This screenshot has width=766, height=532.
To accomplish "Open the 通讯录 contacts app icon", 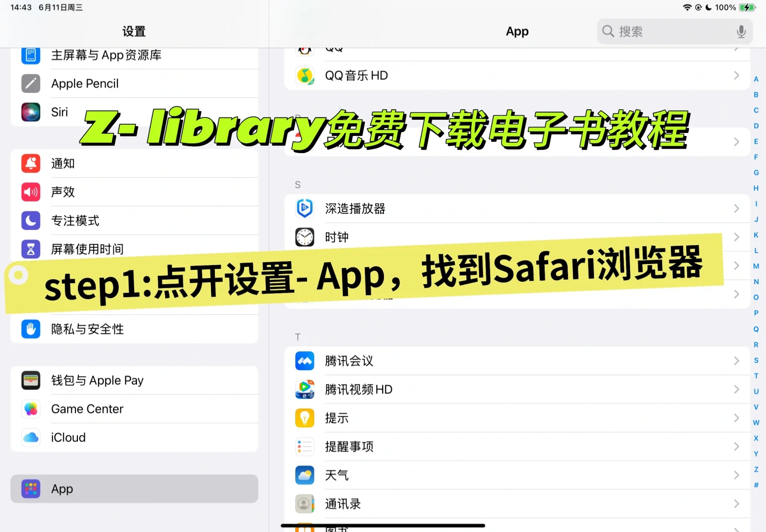I will point(305,504).
